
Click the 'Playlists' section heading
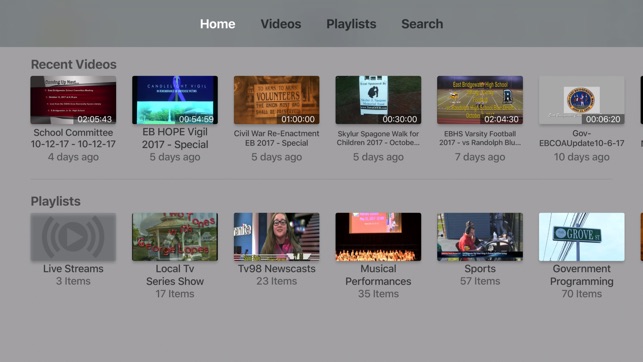(x=55, y=201)
